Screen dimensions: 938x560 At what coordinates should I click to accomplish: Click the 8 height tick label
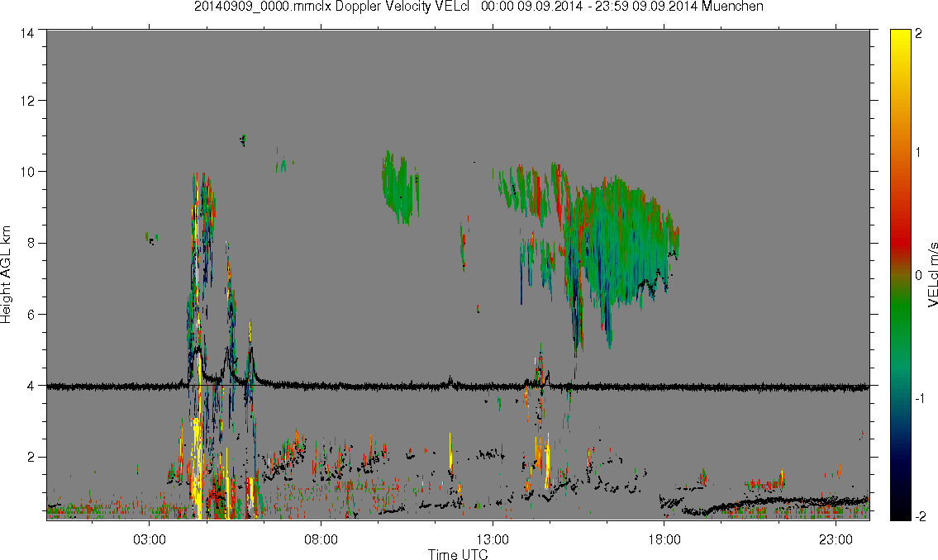30,243
